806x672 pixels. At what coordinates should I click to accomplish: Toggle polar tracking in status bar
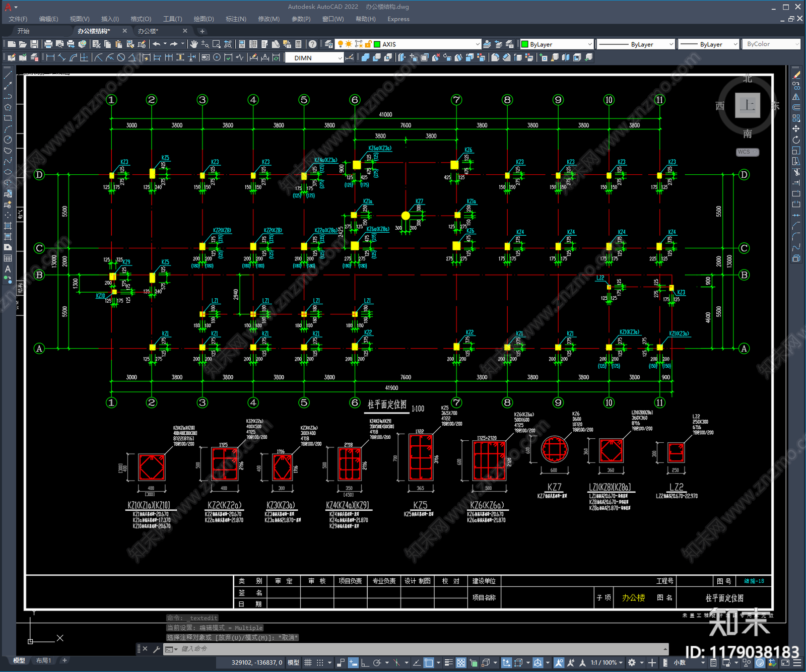point(377,663)
